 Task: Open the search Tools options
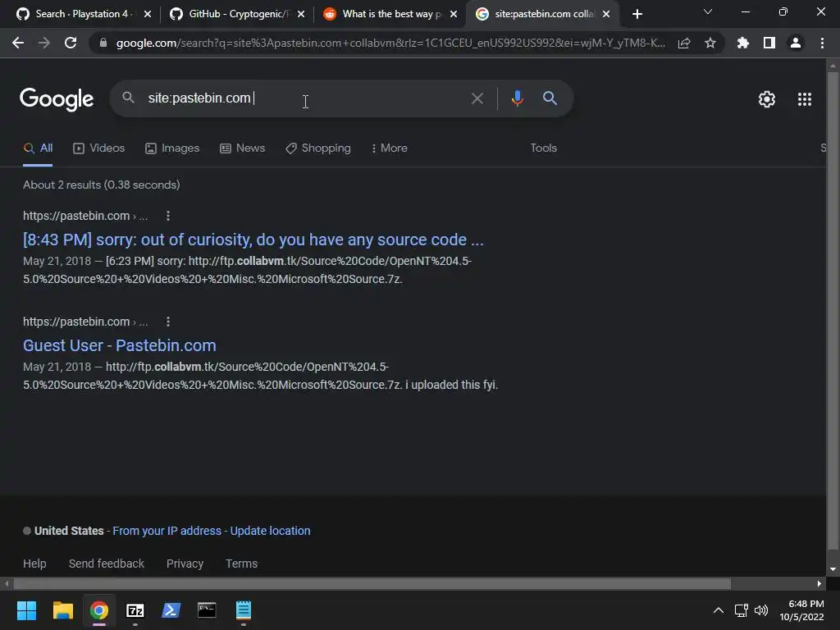pyautogui.click(x=543, y=148)
